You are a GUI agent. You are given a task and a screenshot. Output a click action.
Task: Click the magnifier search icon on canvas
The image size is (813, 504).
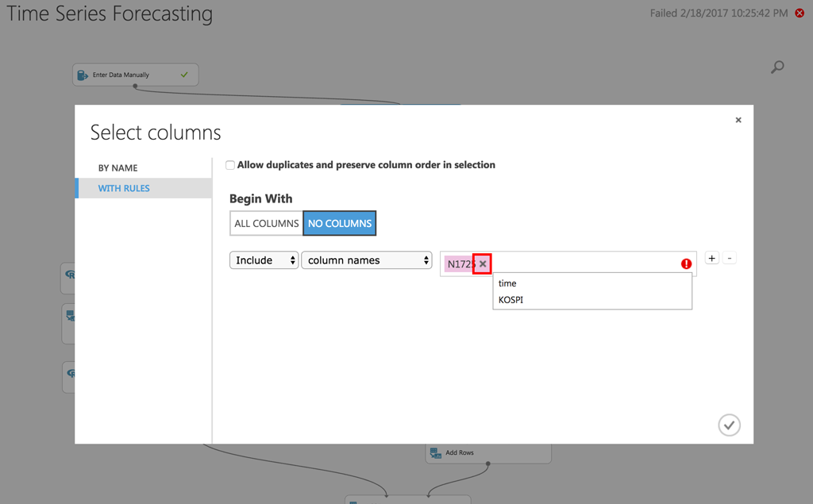pos(777,67)
